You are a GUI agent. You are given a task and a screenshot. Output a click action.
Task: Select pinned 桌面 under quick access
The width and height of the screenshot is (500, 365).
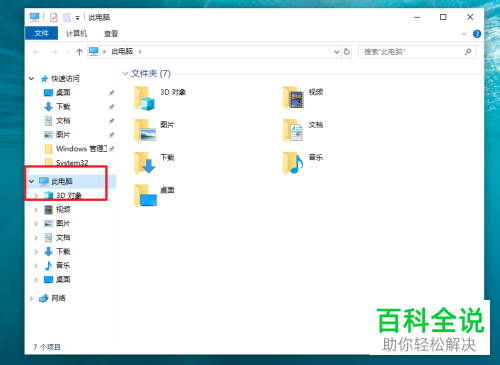(63, 93)
